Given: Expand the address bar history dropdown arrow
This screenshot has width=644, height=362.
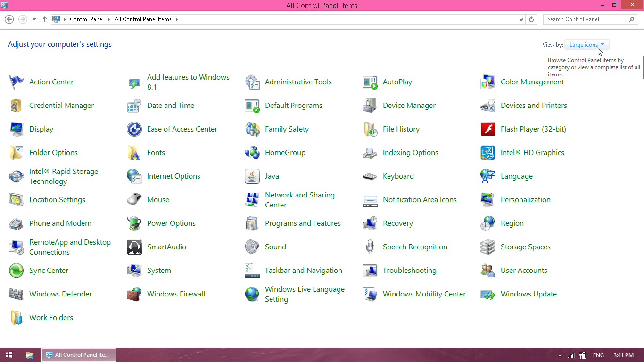Looking at the screenshot, I should [521, 19].
